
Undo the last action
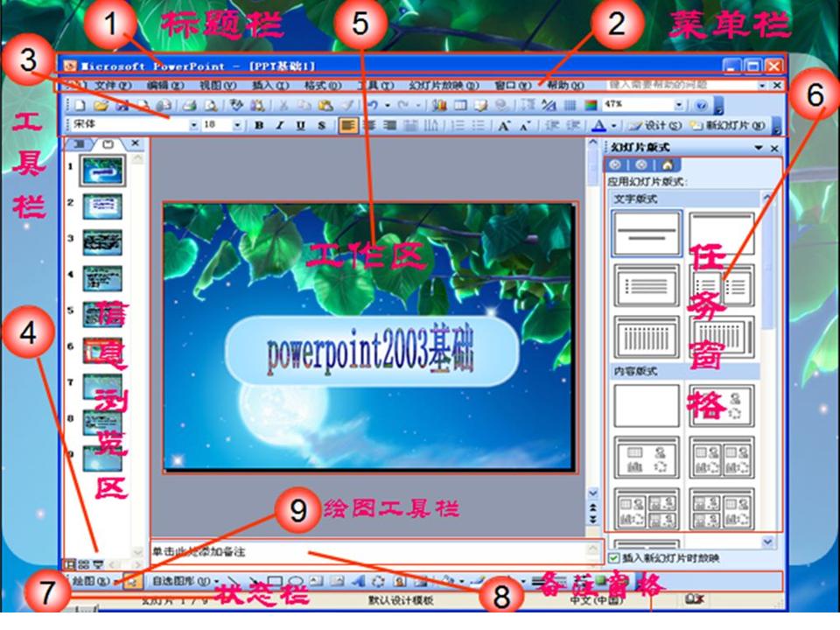pyautogui.click(x=374, y=106)
